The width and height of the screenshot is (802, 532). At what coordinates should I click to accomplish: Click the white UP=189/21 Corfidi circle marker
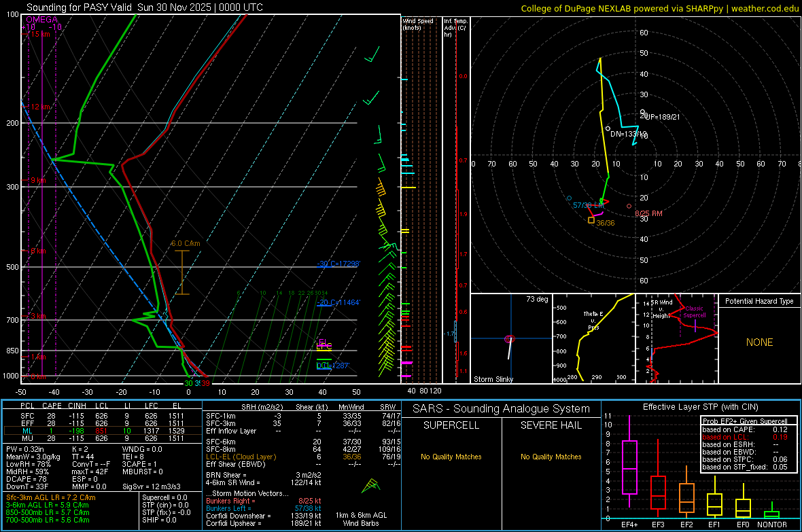pyautogui.click(x=643, y=112)
